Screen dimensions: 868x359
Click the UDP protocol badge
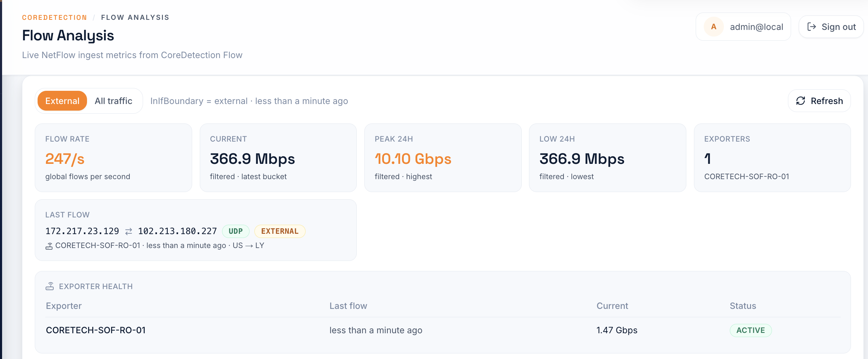(236, 231)
